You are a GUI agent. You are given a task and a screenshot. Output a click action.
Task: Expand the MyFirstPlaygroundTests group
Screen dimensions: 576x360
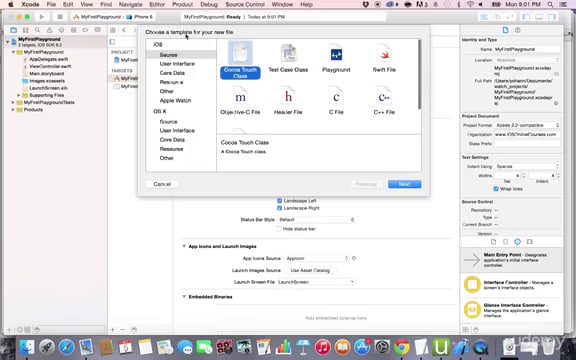pyautogui.click(x=13, y=102)
